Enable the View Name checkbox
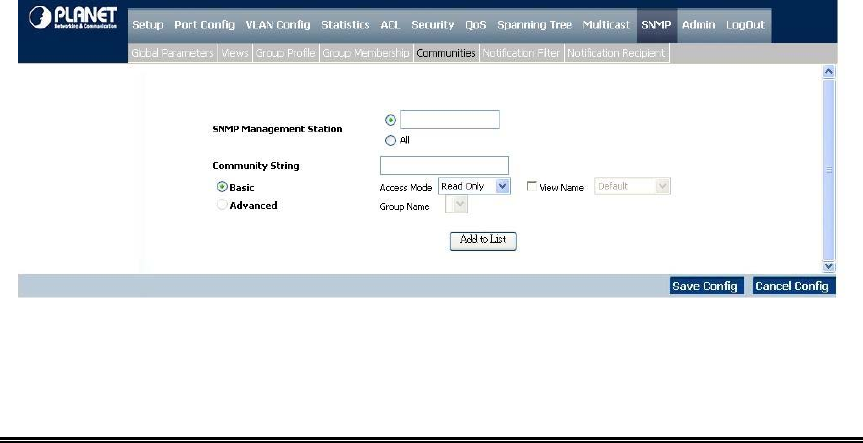863x443 pixels. click(x=532, y=187)
